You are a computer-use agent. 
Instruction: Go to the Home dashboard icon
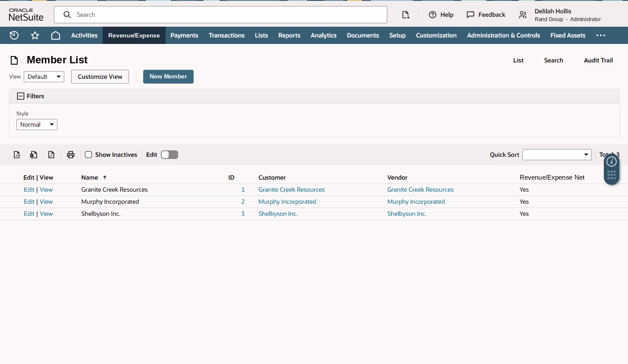click(x=56, y=35)
